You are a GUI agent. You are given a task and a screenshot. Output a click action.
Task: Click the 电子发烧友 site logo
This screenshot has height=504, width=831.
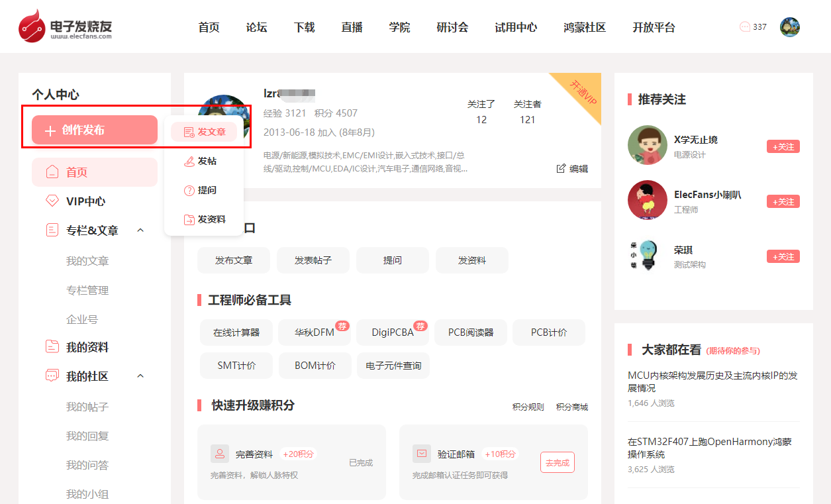coord(66,27)
